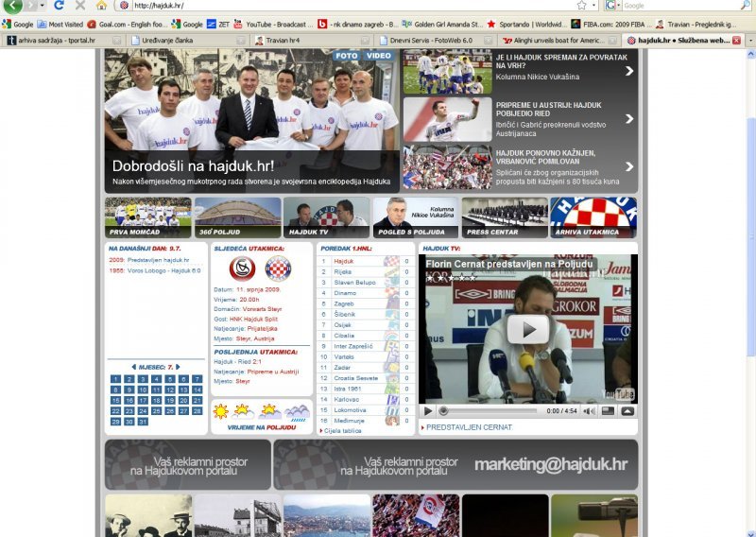Click the video player play control
This screenshot has width=756, height=537.
(427, 411)
